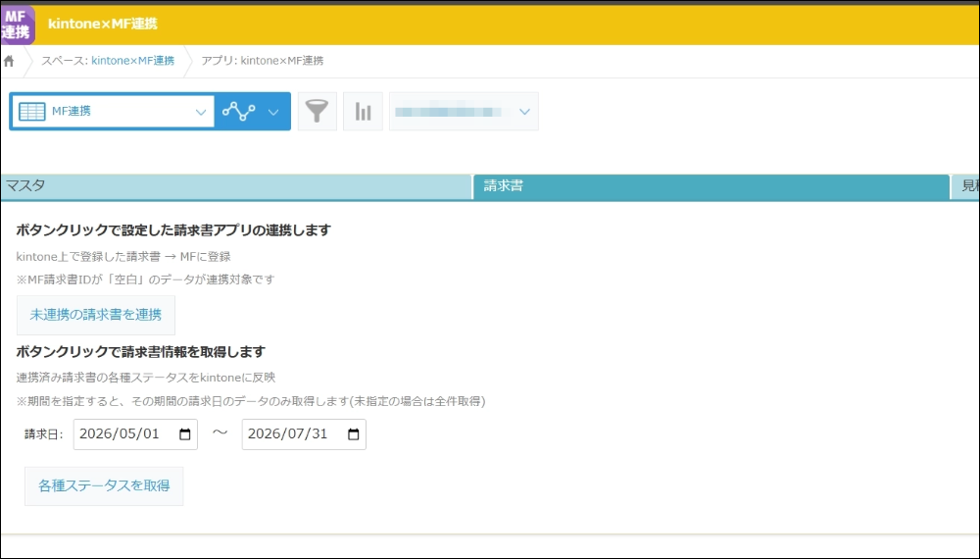Switch to the 請求書 tab

click(711, 186)
